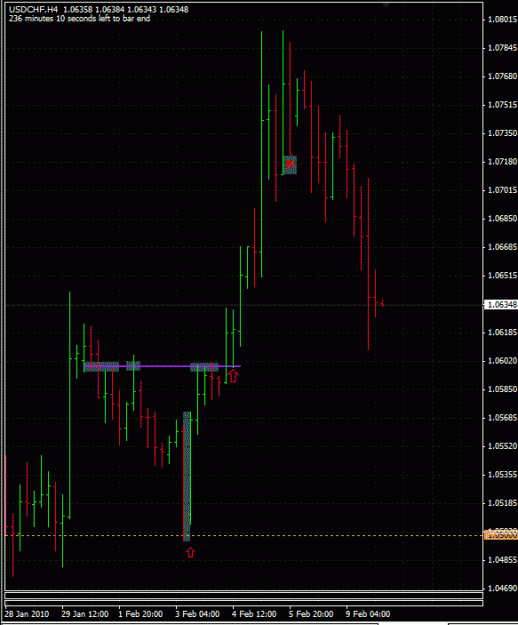Click price scale value 1.07515
This screenshot has width=518, height=625.
(x=502, y=105)
